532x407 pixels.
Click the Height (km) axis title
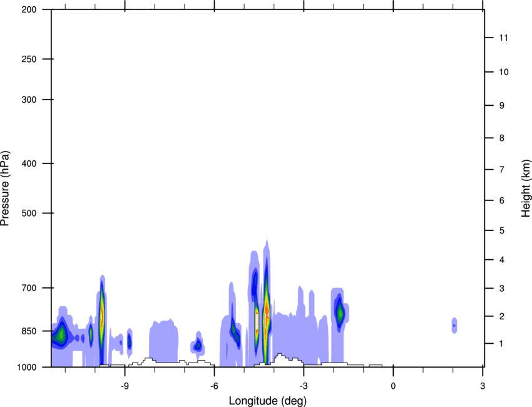[526, 188]
